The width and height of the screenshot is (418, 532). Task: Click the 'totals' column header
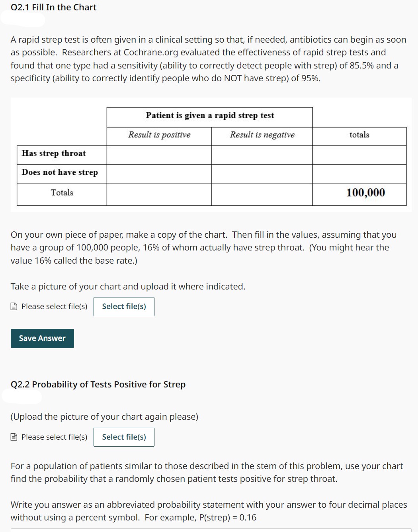click(x=359, y=135)
